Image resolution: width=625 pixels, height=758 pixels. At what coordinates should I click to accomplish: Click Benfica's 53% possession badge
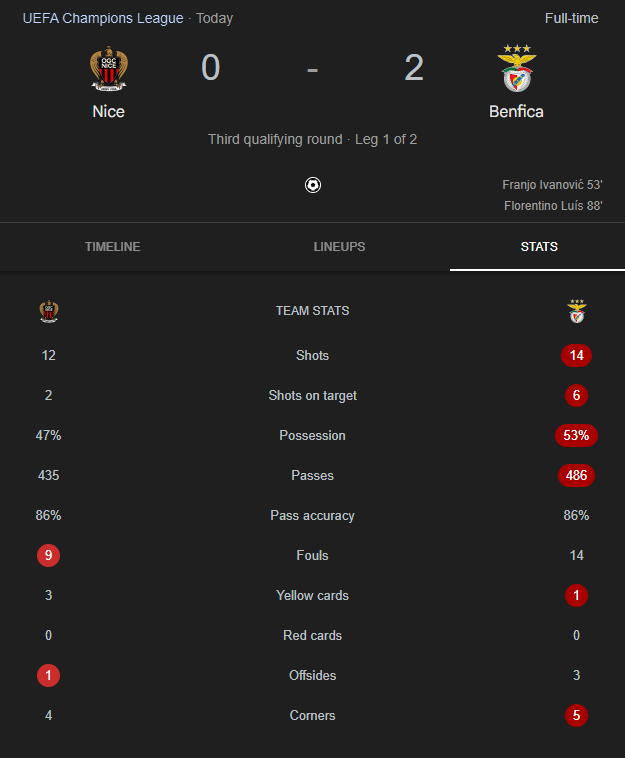click(576, 436)
